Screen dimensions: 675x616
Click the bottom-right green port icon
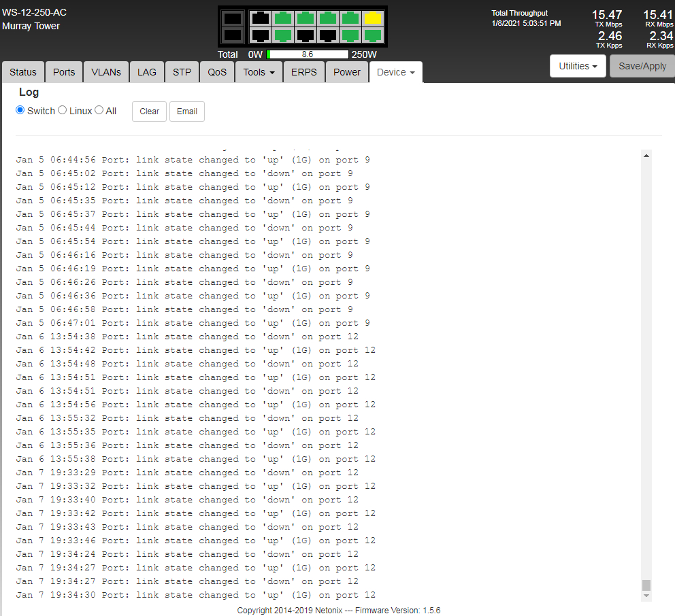coord(372,35)
